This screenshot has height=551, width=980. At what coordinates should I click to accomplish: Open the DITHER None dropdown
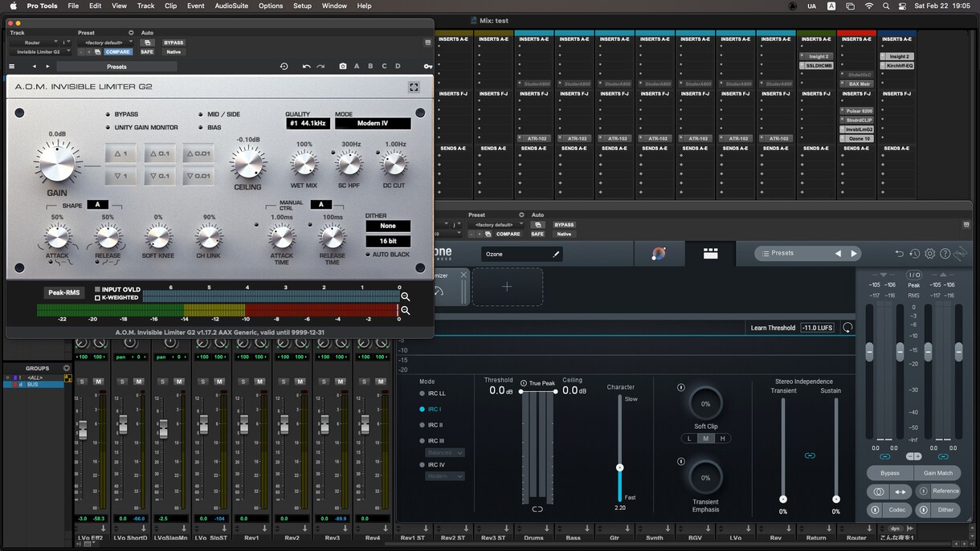[388, 227]
